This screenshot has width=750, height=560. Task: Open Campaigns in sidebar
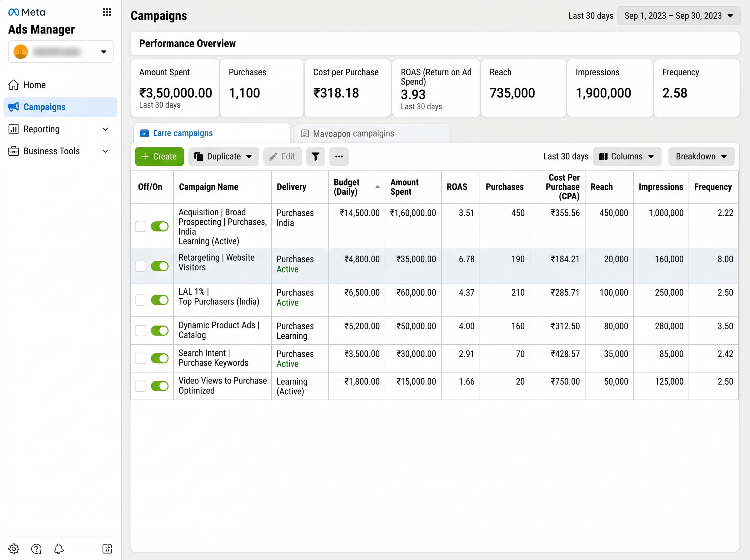[x=60, y=107]
